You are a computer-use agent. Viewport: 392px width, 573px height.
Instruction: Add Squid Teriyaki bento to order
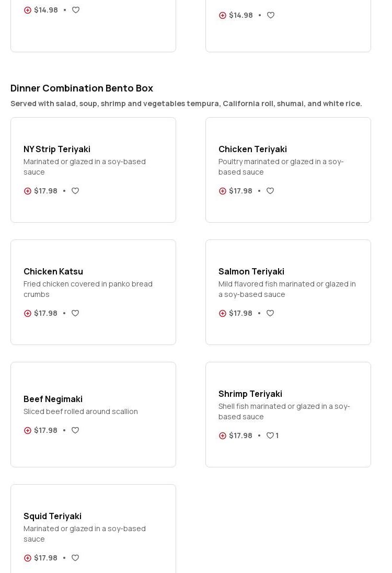pyautogui.click(x=28, y=558)
